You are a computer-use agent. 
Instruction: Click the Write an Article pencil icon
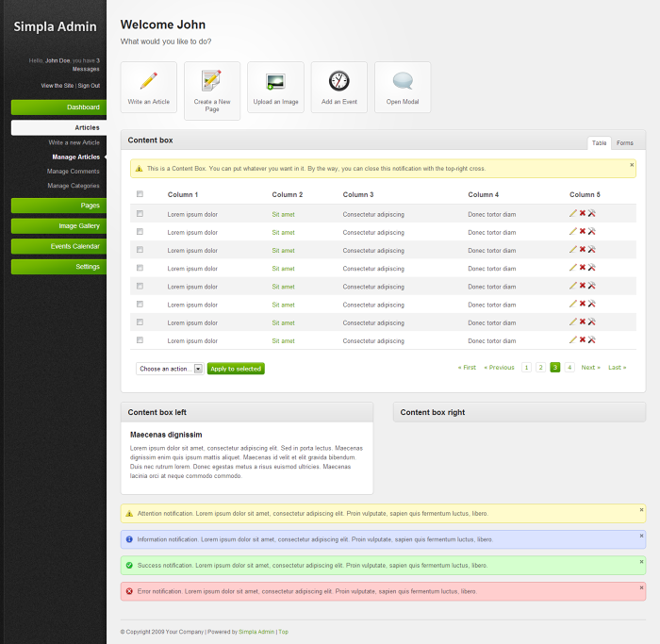[149, 81]
